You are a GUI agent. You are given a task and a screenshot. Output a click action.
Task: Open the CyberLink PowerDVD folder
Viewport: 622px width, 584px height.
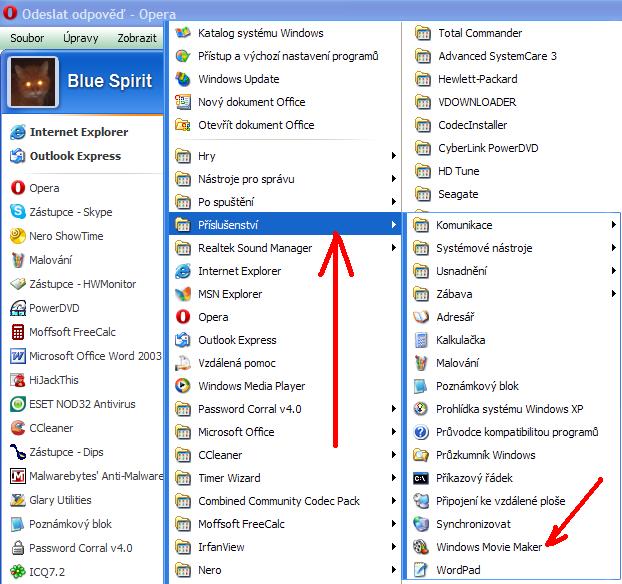tap(512, 148)
